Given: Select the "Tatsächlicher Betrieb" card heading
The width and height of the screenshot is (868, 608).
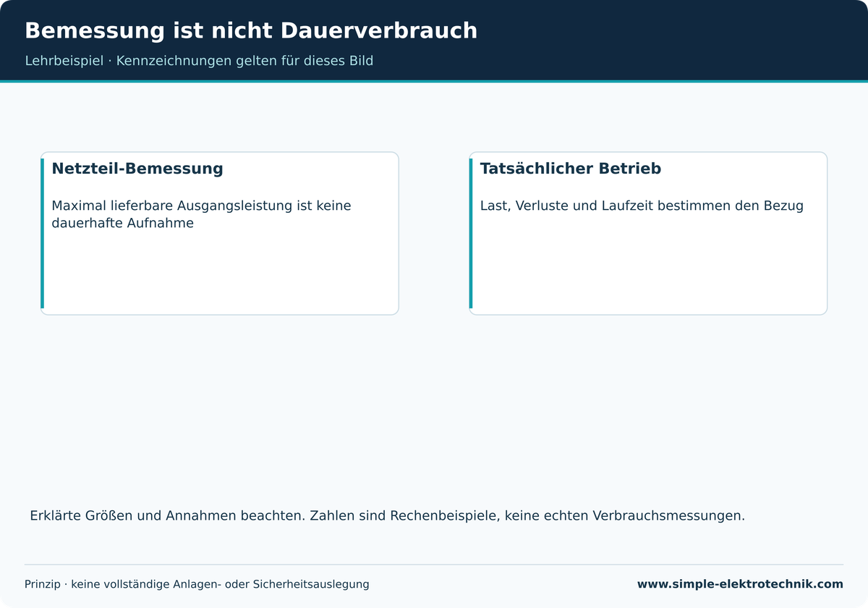Looking at the screenshot, I should (x=571, y=169).
